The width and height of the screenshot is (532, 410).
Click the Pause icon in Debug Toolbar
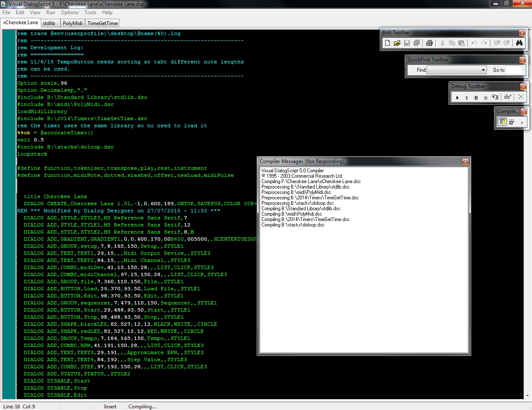point(476,98)
